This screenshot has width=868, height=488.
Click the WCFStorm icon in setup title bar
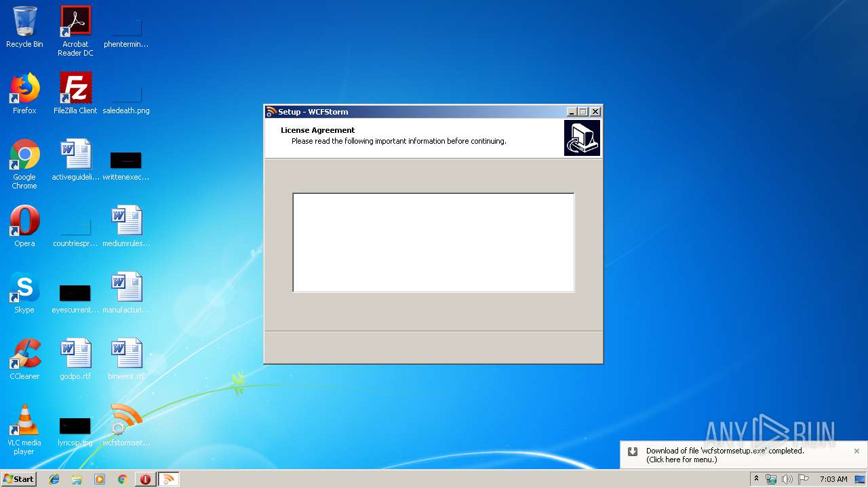point(271,112)
